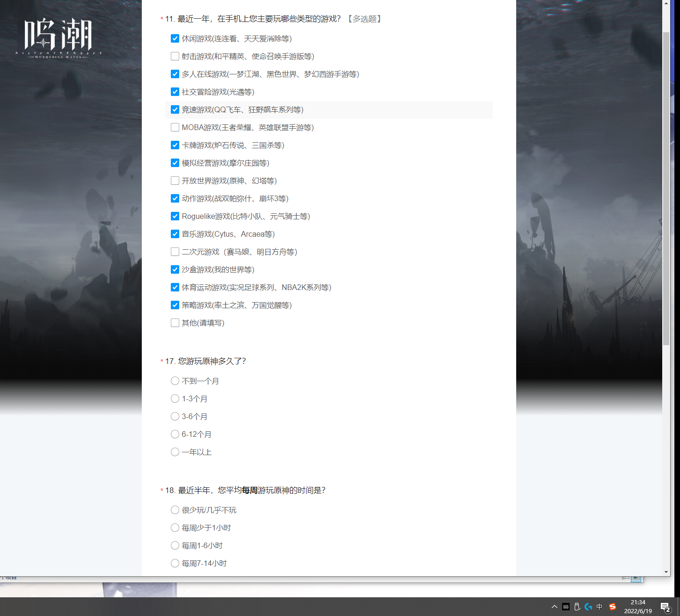Image resolution: width=680 pixels, height=616 pixels.
Task: Check MOBA游戏(王者荣耀) option
Action: coord(175,127)
